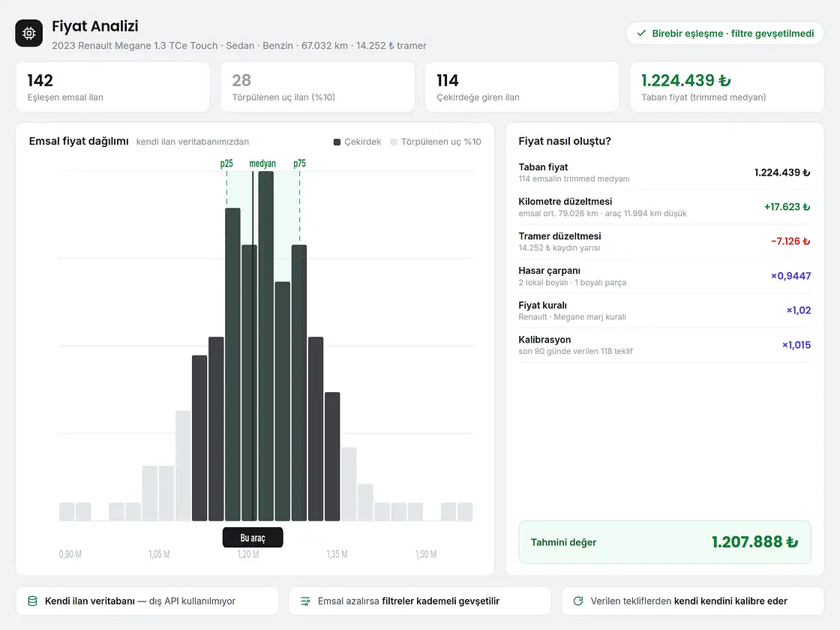This screenshot has height=630, width=840.
Task: Click the refresh calibration icon in footer
Action: coord(578,601)
